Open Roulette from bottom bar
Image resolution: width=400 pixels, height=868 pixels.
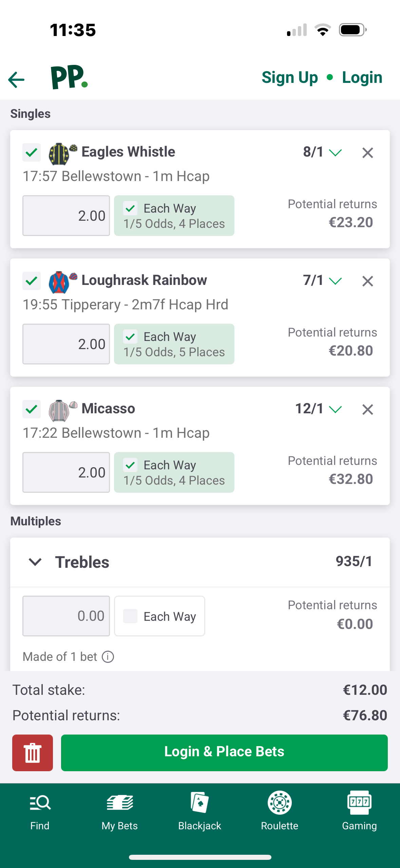pyautogui.click(x=280, y=812)
